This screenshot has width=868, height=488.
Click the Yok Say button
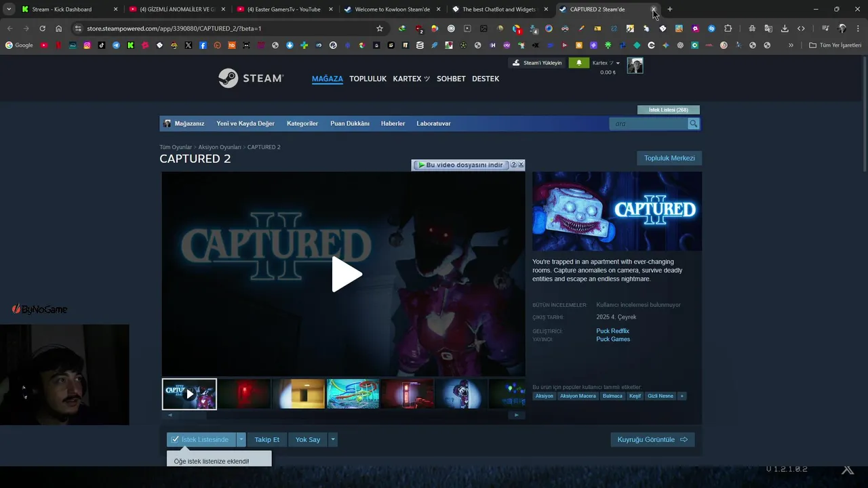pyautogui.click(x=308, y=439)
